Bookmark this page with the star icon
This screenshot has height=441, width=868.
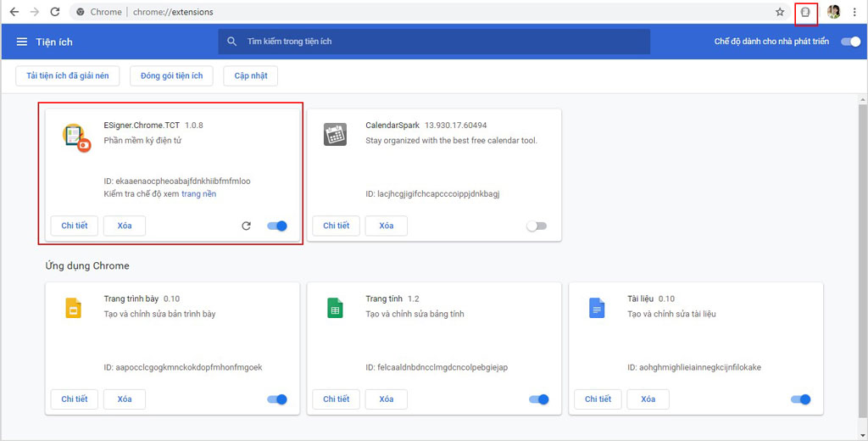click(780, 12)
